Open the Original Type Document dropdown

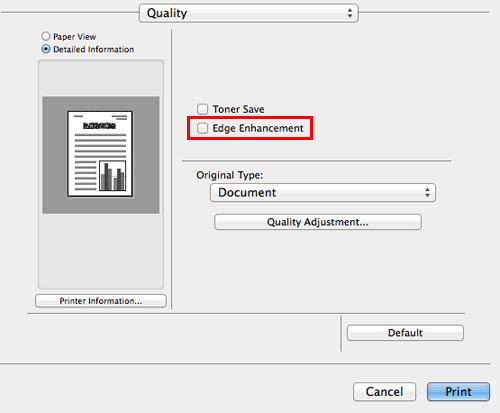point(323,192)
